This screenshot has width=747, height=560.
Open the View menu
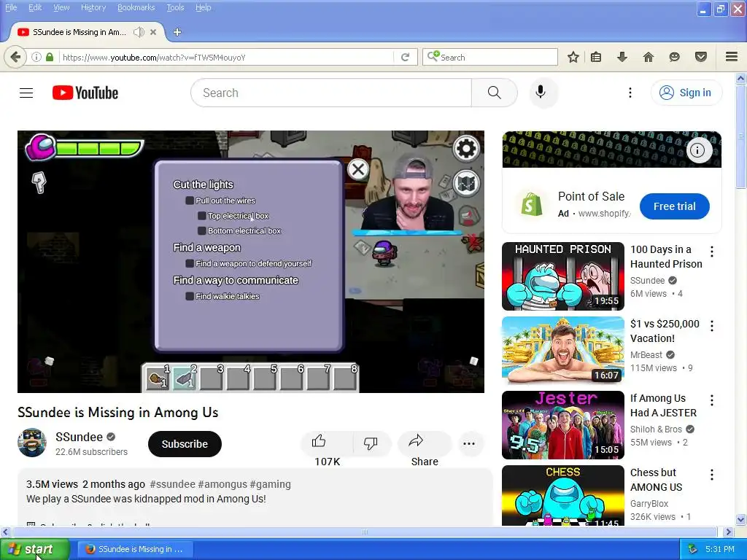tap(61, 7)
